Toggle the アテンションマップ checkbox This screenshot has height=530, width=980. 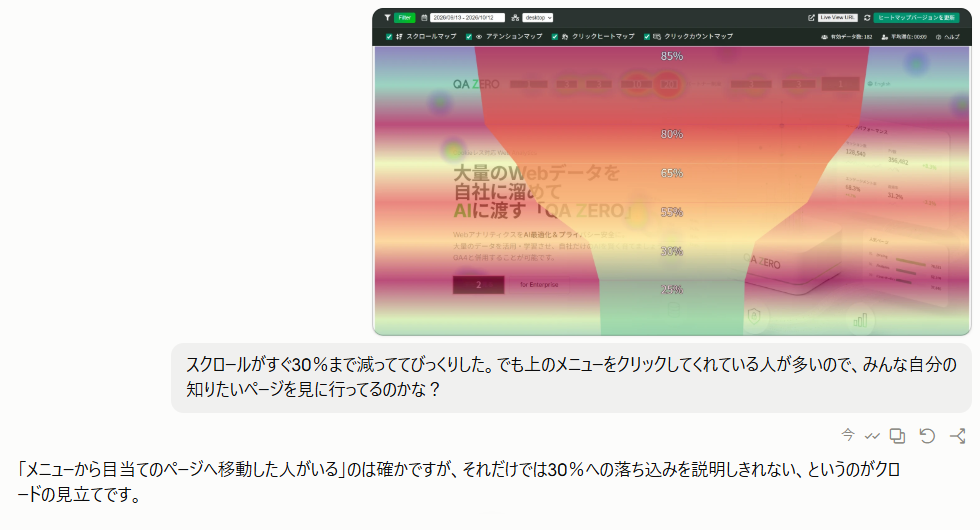(469, 37)
